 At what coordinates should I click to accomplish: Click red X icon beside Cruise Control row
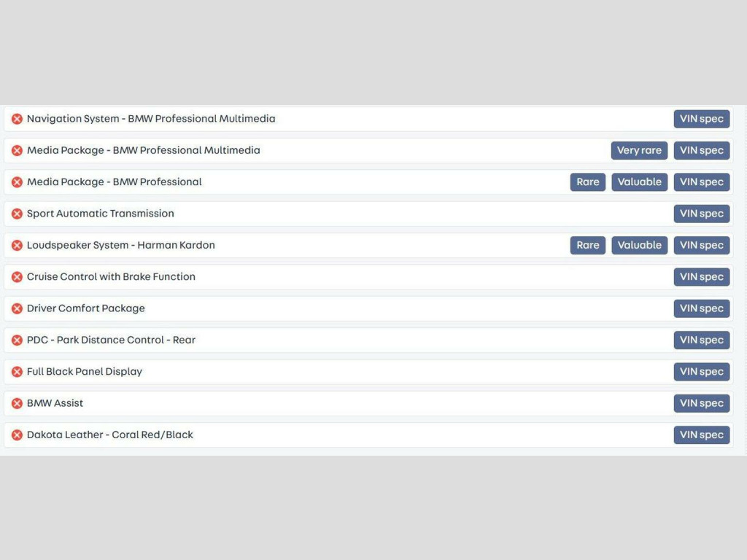pyautogui.click(x=17, y=277)
